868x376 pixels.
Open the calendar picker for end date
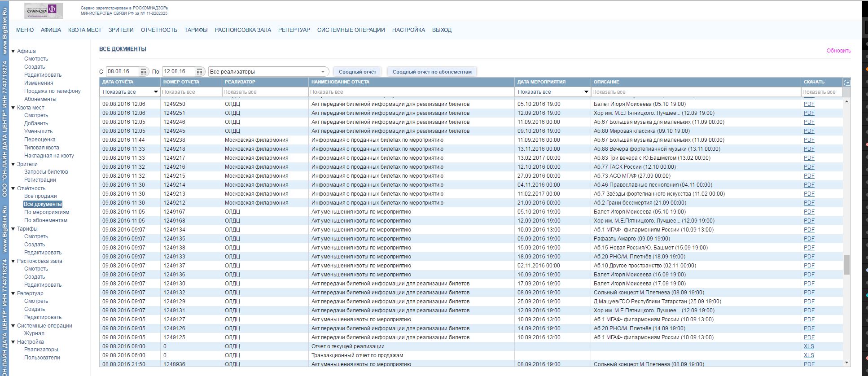(200, 72)
